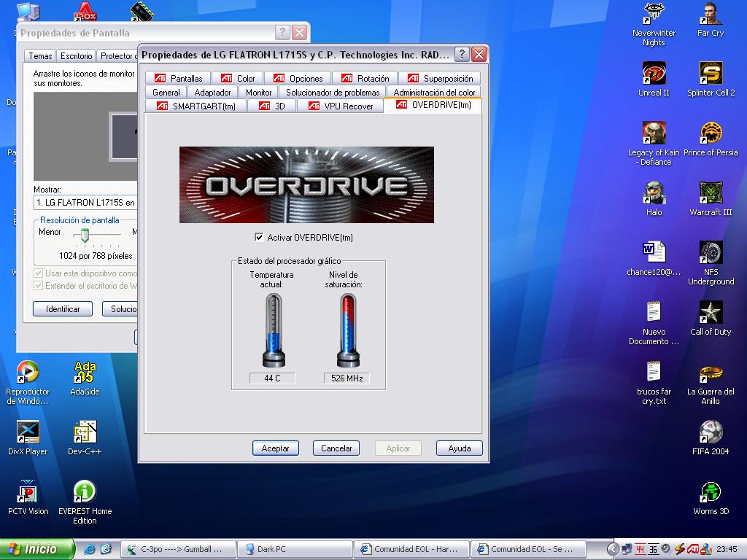Launch DivX Player from desktop
Screen dimensions: 747x560
[28, 432]
